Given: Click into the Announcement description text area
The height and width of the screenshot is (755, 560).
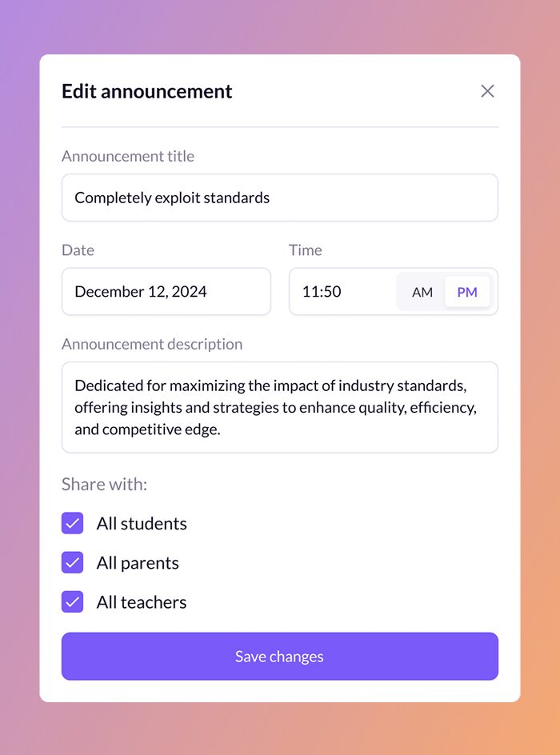Looking at the screenshot, I should click(x=279, y=407).
